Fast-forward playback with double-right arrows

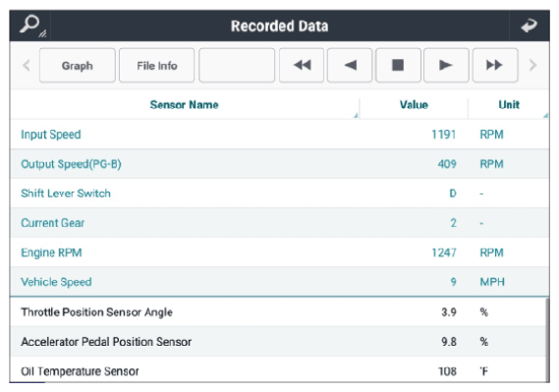(x=495, y=66)
